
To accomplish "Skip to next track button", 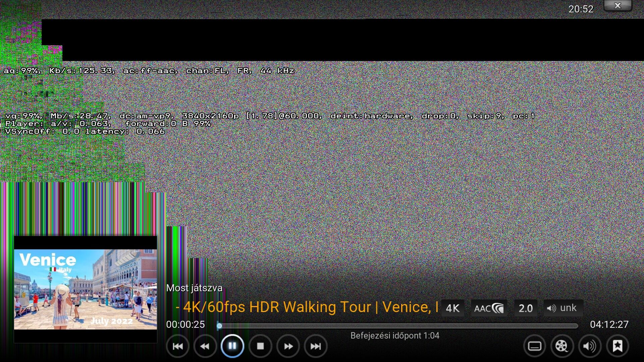I will 315,346.
